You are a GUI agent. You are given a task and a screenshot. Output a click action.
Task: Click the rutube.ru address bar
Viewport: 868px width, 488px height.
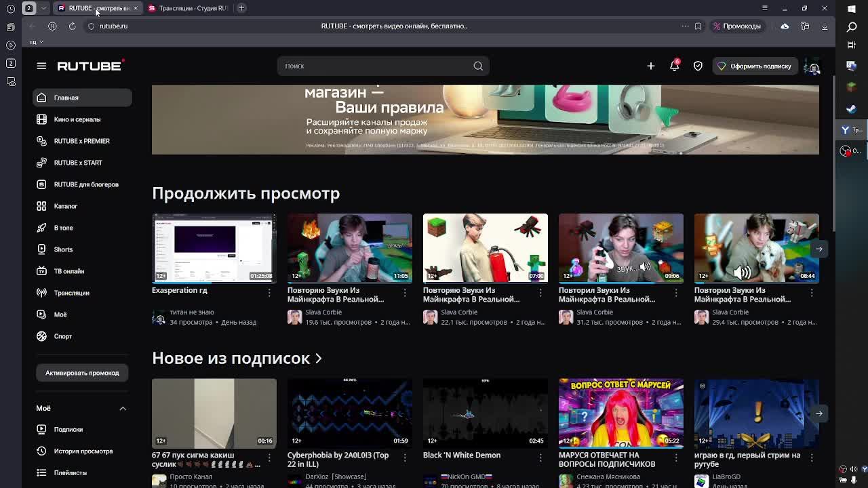(113, 26)
